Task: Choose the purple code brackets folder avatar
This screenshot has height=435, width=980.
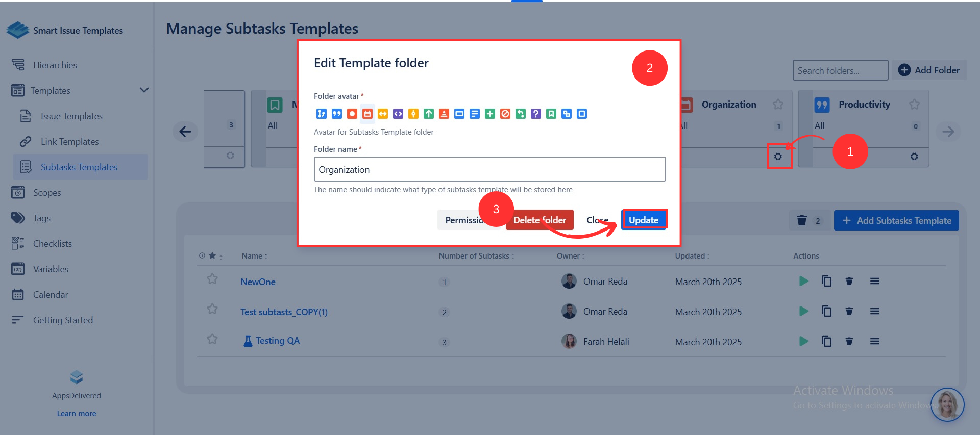Action: pos(398,114)
